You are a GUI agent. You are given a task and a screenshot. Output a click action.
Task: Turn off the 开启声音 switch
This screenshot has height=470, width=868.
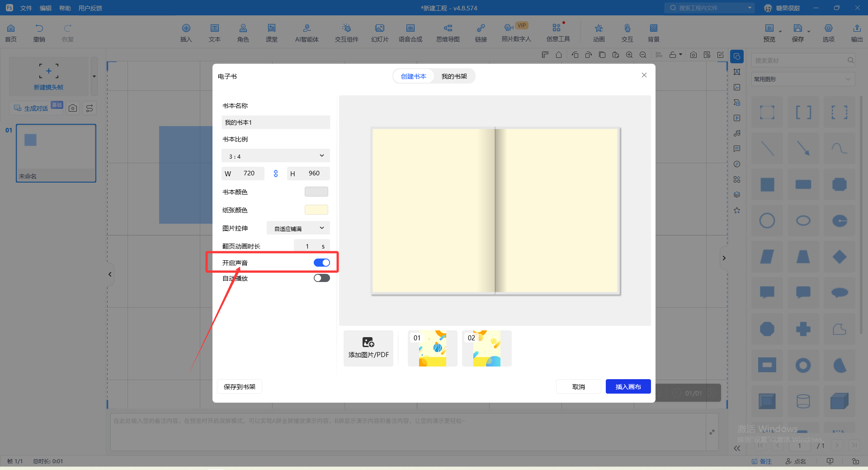point(321,263)
